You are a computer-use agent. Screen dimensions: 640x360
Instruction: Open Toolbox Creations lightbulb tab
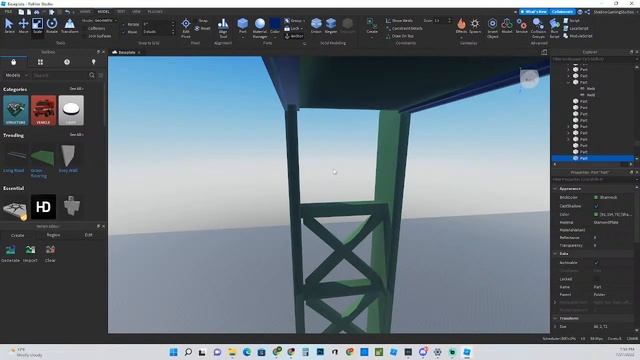click(x=93, y=62)
